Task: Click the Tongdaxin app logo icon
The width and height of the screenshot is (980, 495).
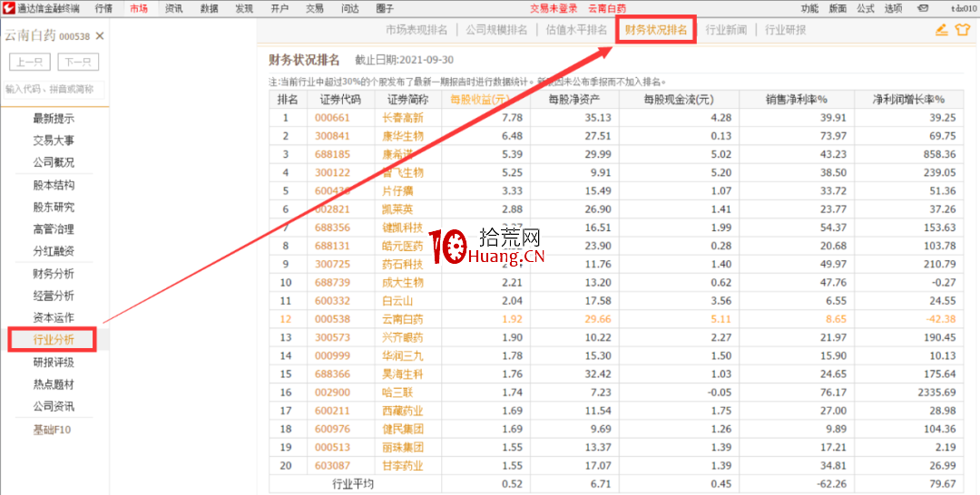Action: click(8, 8)
